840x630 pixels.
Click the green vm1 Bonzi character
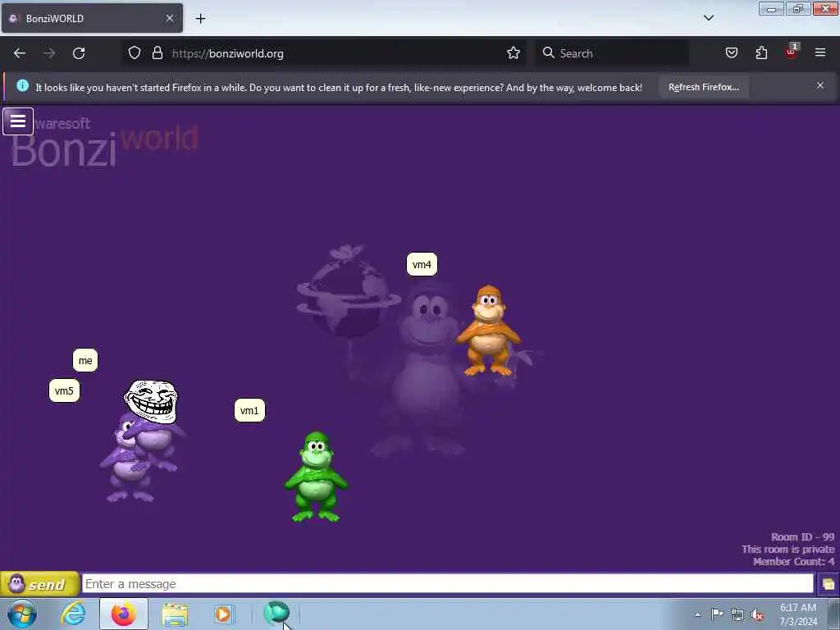(x=316, y=477)
